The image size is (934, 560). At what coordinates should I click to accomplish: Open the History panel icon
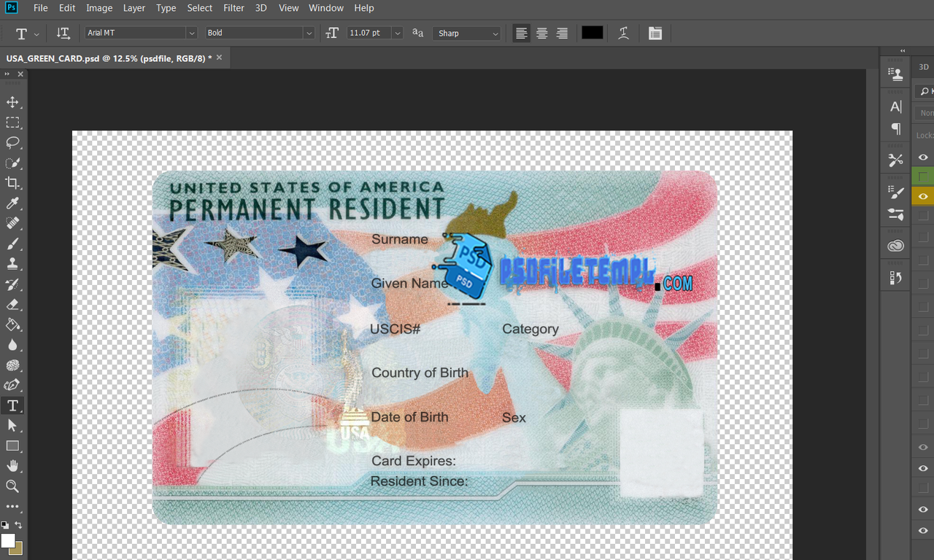(895, 278)
